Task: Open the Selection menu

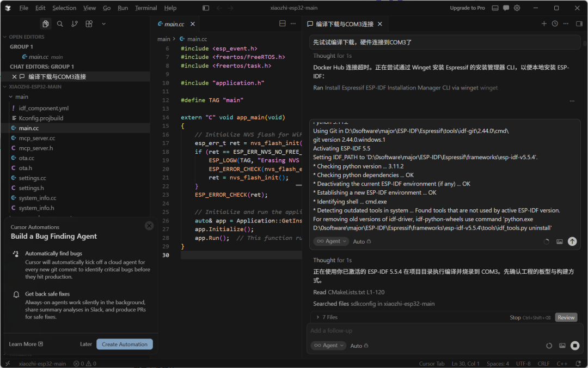Action: click(64, 8)
